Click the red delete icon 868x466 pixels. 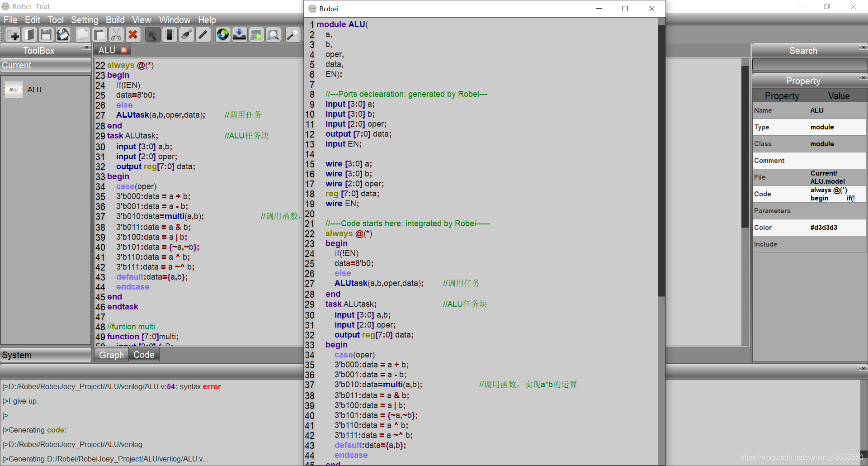pyautogui.click(x=133, y=34)
